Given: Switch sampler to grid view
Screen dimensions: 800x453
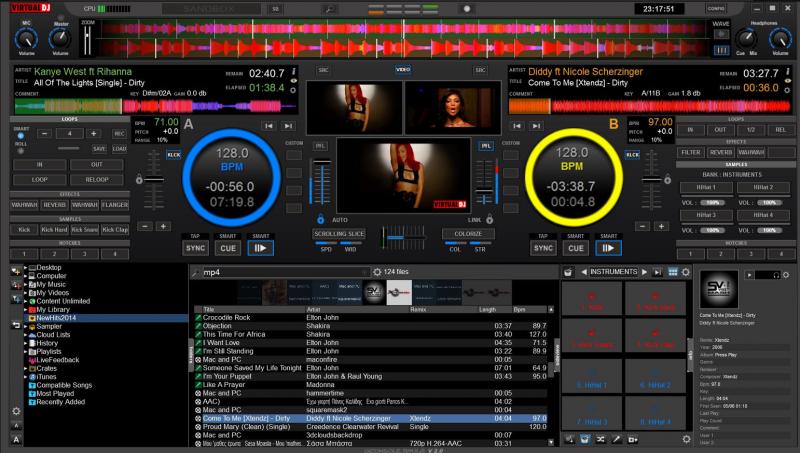Looking at the screenshot, I should [673, 272].
